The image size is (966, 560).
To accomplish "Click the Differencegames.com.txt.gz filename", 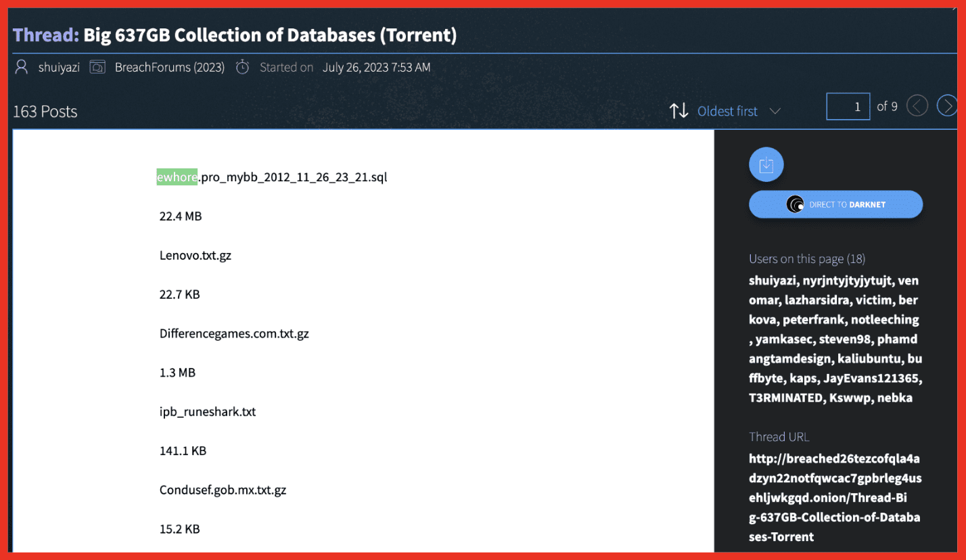I will tap(234, 334).
